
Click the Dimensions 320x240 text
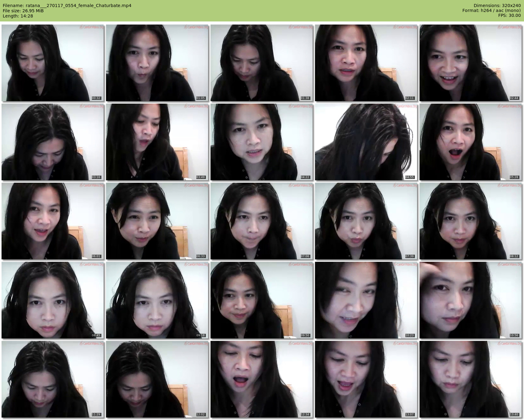tap(497, 6)
